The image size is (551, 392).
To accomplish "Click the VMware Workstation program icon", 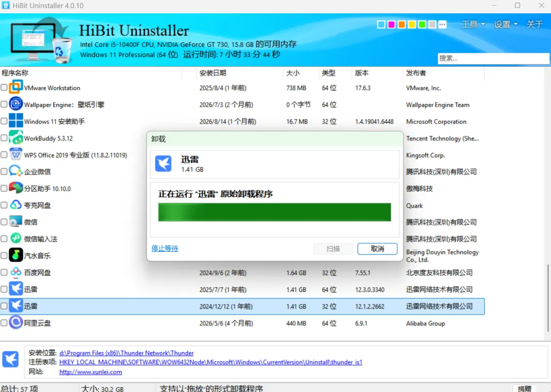I will pyautogui.click(x=16, y=88).
